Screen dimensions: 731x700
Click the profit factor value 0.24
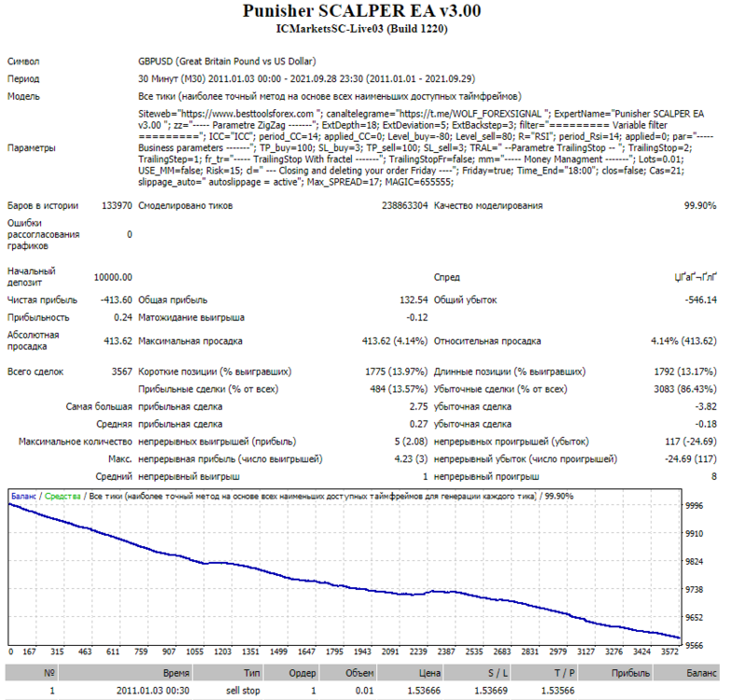[123, 317]
